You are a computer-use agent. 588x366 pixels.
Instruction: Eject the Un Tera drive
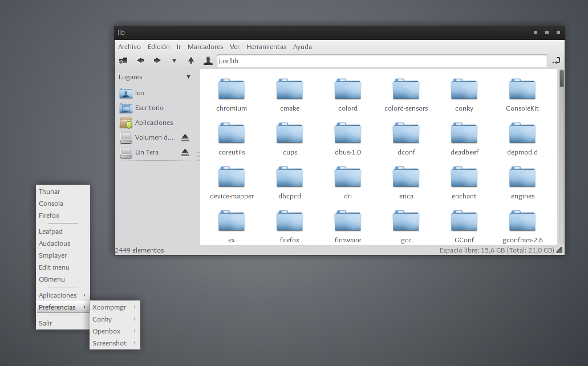pyautogui.click(x=185, y=152)
